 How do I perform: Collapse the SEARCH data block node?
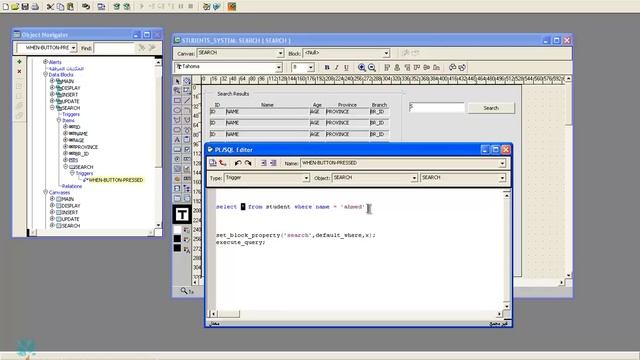(x=52, y=108)
